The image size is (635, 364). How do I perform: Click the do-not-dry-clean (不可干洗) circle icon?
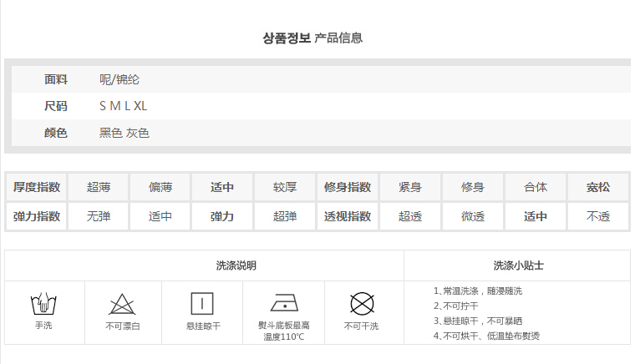tap(362, 302)
